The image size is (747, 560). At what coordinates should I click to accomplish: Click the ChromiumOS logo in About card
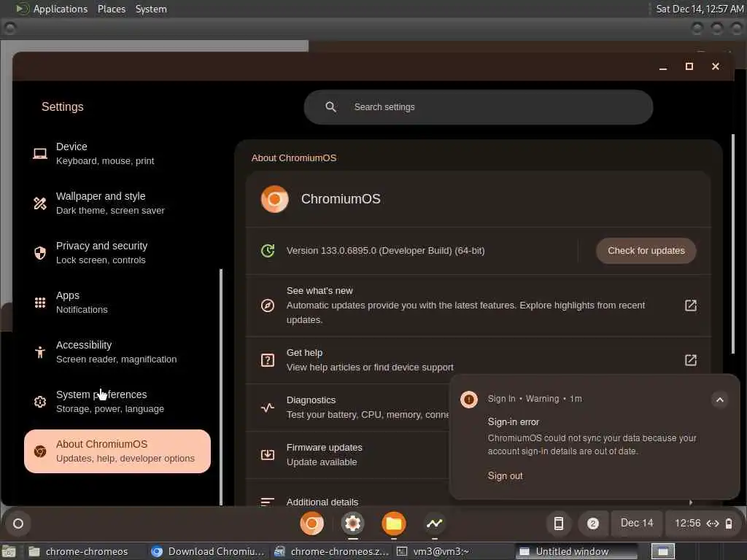tap(274, 199)
